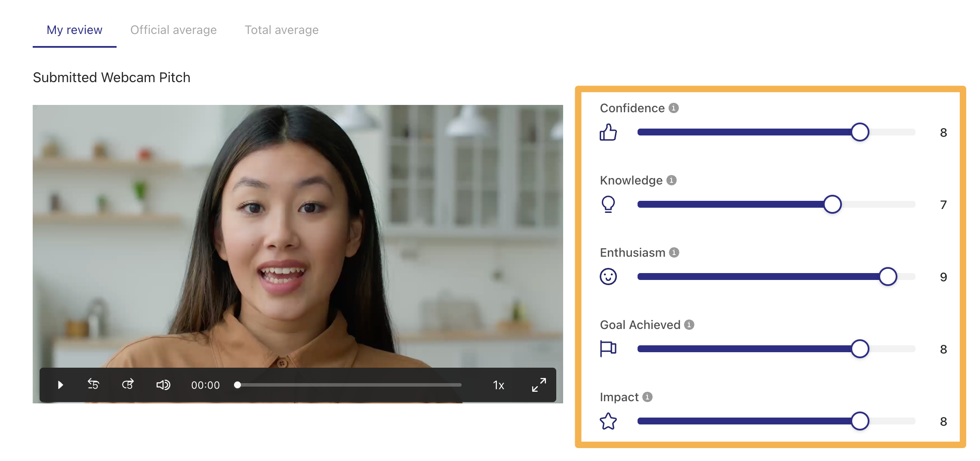980x461 pixels.
Task: Show info tooltip for Confidence
Action: click(x=674, y=108)
